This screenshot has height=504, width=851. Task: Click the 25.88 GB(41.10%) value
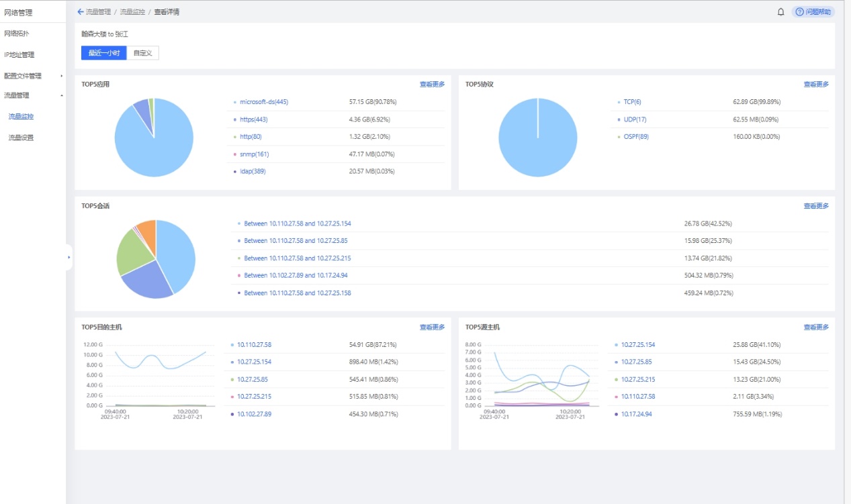click(x=757, y=344)
